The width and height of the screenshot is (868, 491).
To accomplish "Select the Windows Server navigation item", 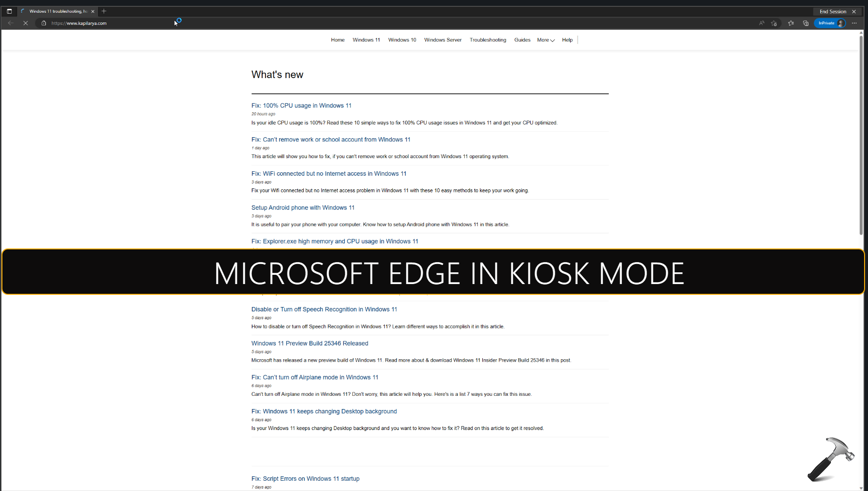I will coord(443,40).
